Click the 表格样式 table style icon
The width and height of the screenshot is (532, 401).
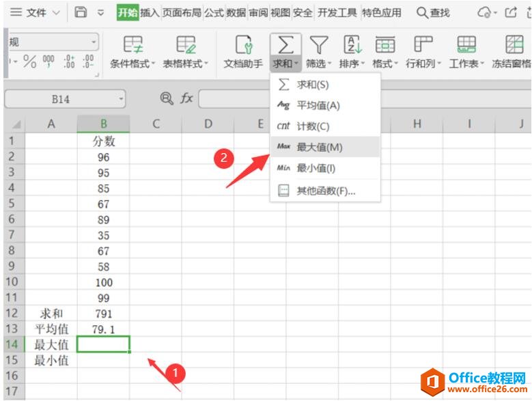tap(186, 45)
